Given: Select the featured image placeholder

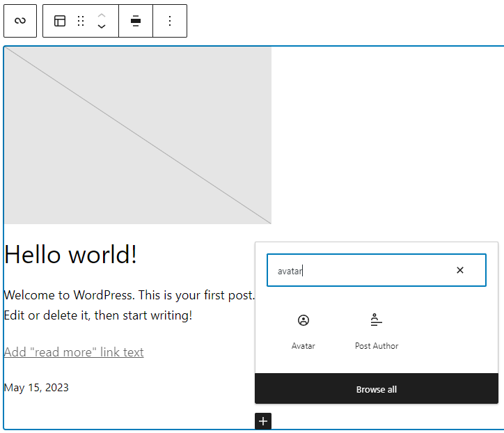Looking at the screenshot, I should (138, 135).
